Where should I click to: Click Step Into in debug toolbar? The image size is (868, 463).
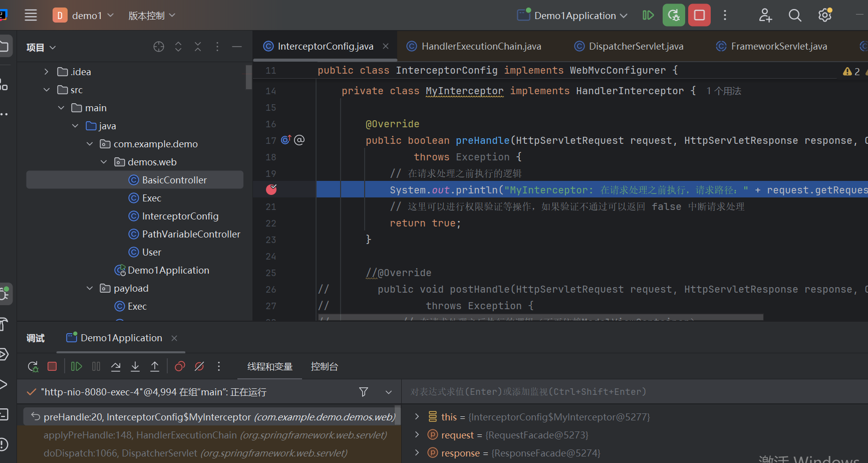(135, 366)
